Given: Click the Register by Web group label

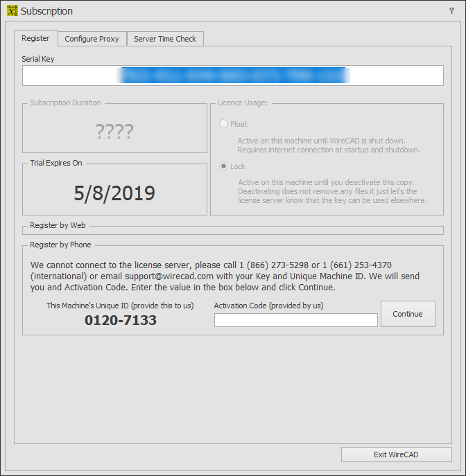Looking at the screenshot, I should coord(58,225).
